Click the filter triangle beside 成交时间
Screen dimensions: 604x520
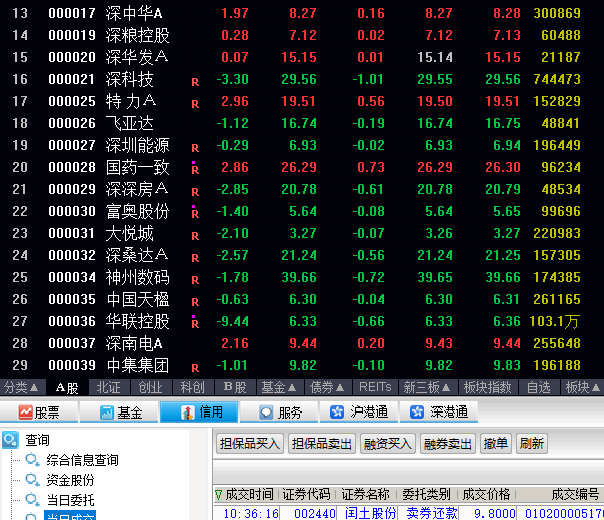tap(218, 495)
